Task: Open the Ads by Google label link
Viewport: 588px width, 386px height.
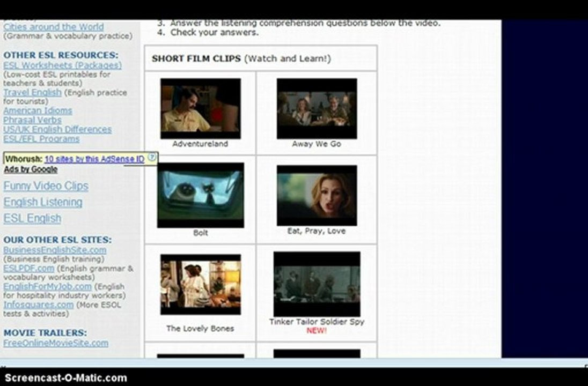Action: [31, 169]
